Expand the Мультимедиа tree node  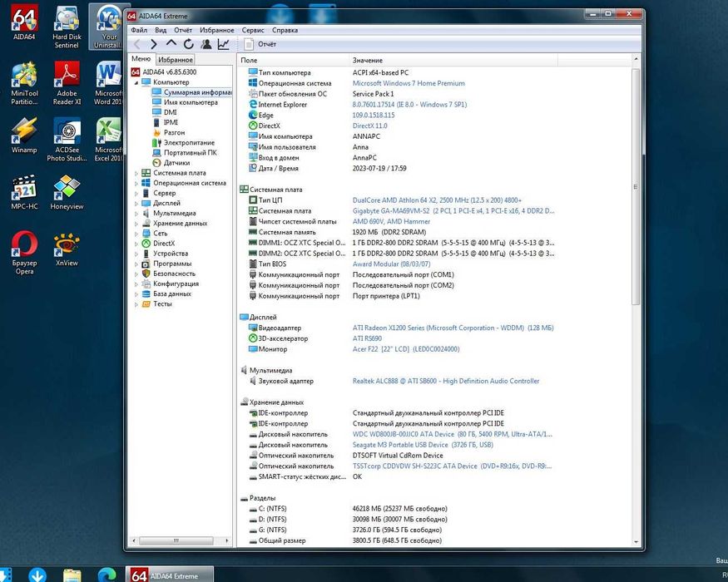(136, 214)
